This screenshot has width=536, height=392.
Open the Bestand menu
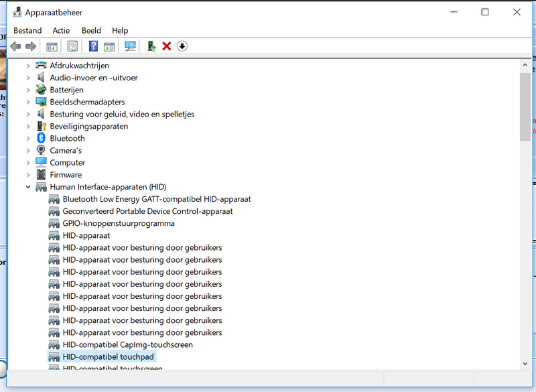tap(27, 30)
